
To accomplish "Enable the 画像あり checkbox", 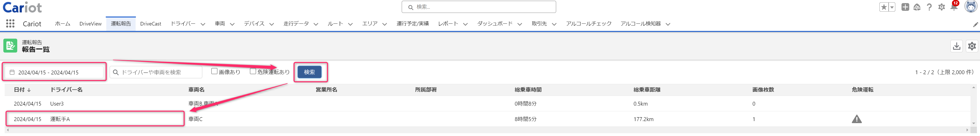I will 215,71.
